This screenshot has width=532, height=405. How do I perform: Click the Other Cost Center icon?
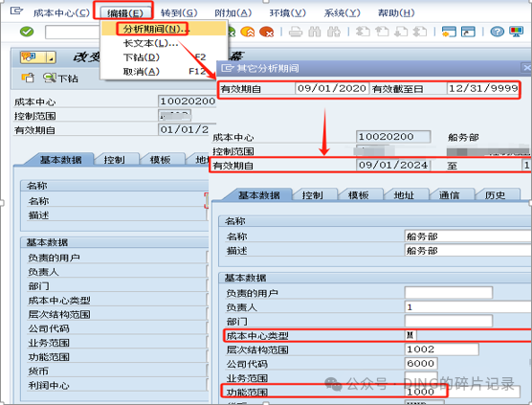pos(28,79)
